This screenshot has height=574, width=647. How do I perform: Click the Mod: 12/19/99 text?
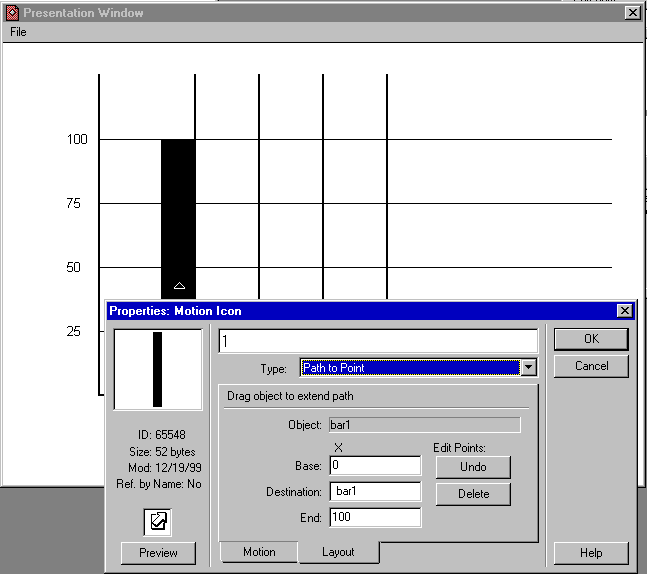point(165,468)
